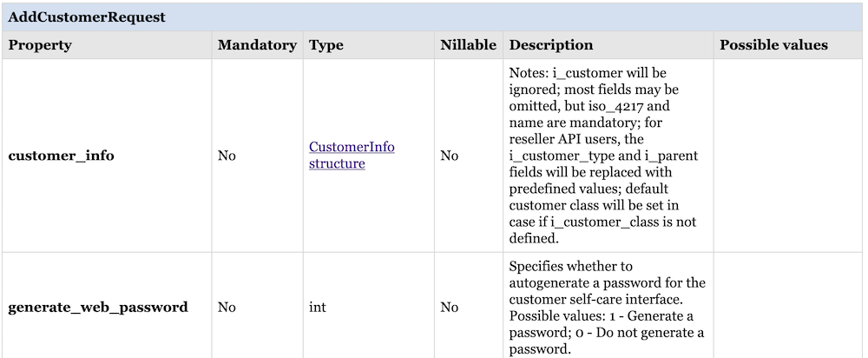
Task: Click the 'int' type cell
Action: (x=319, y=308)
